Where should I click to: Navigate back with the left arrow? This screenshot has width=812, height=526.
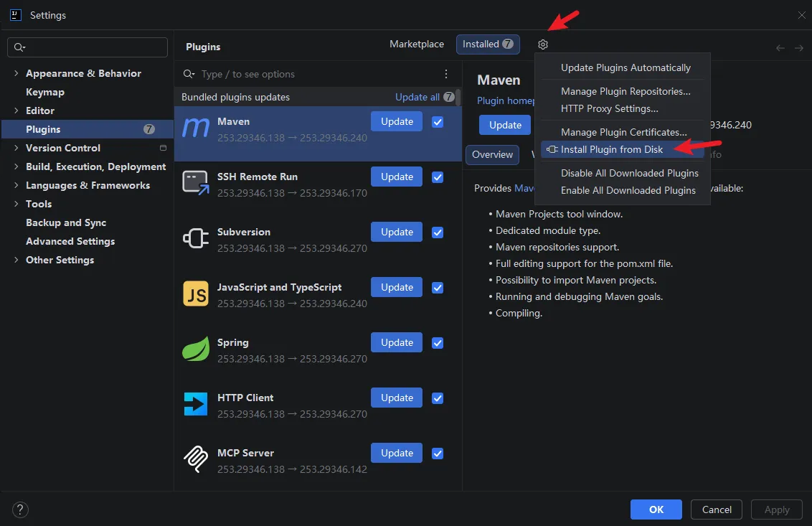click(x=780, y=48)
